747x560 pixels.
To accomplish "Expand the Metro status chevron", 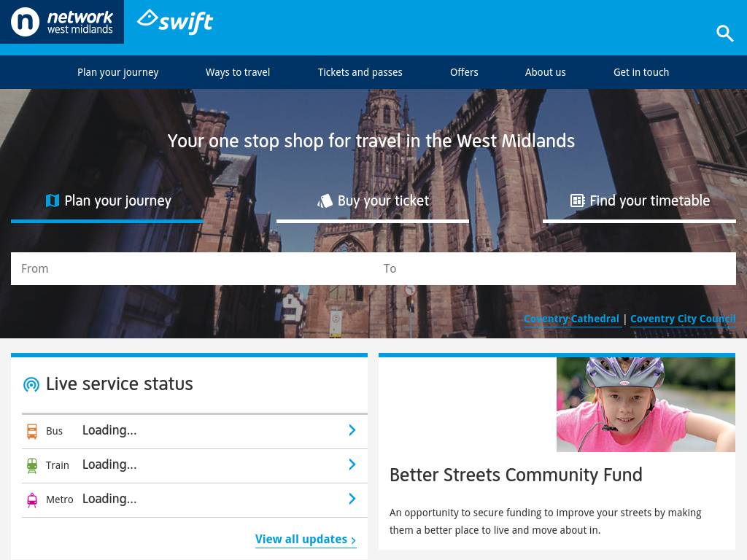I will (x=352, y=499).
